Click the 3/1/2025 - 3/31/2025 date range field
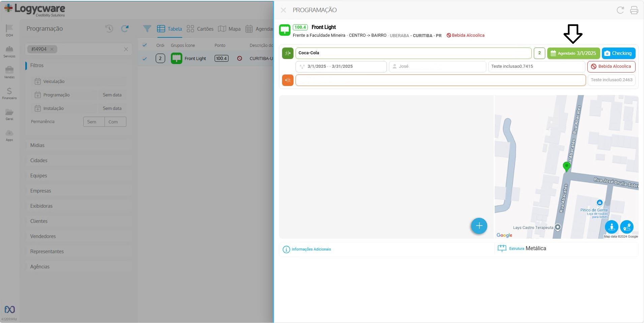 pos(341,66)
